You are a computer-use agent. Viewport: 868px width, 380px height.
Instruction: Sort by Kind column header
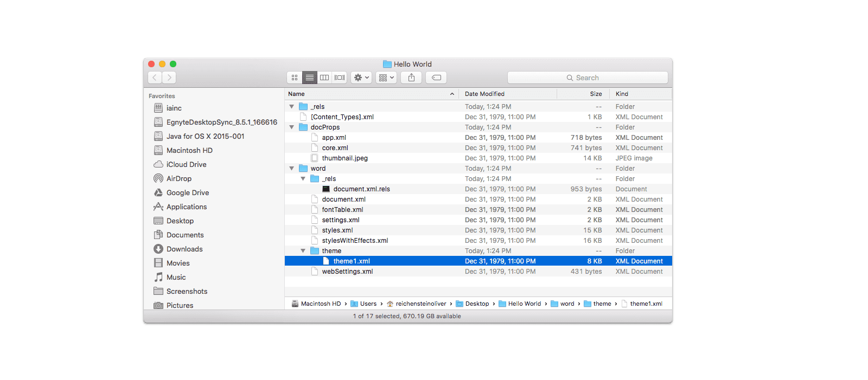click(622, 94)
